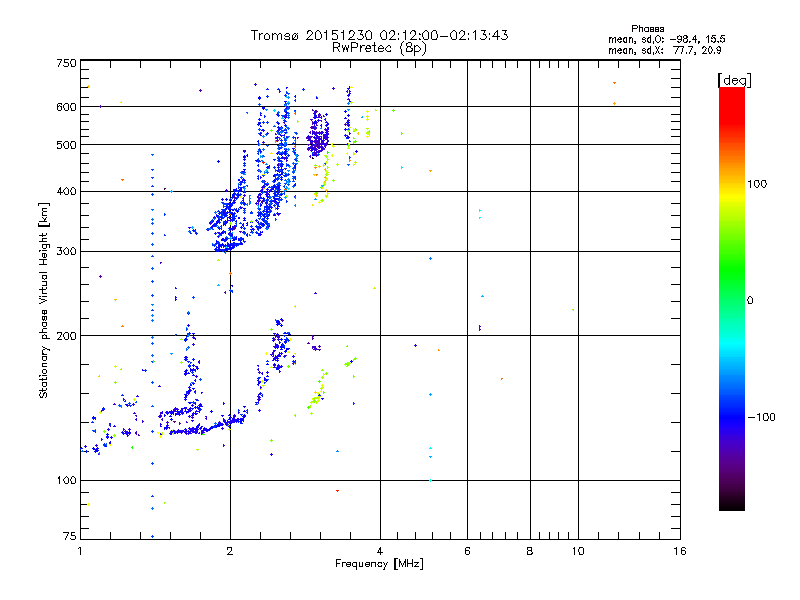The image size is (800, 600).
Task: Click the 'mean, sd,O: -98.4, 15.5' value
Action: point(666,39)
